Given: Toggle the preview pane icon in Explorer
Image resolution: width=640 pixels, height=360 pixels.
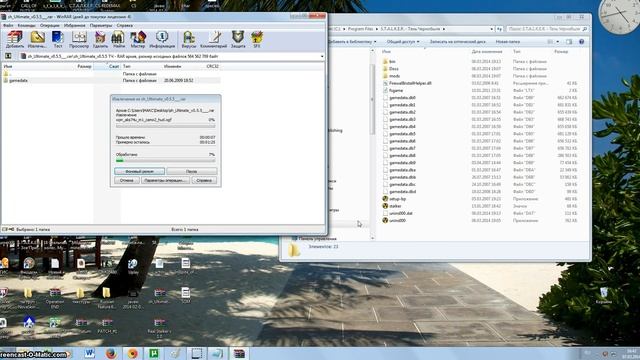Looking at the screenshot, I should click(x=569, y=42).
